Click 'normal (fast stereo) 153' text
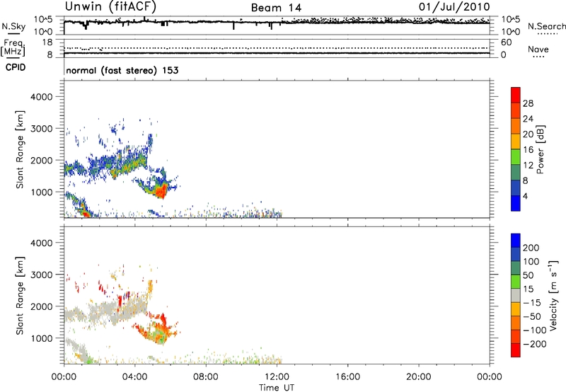This screenshot has height=392, width=566. [122, 70]
